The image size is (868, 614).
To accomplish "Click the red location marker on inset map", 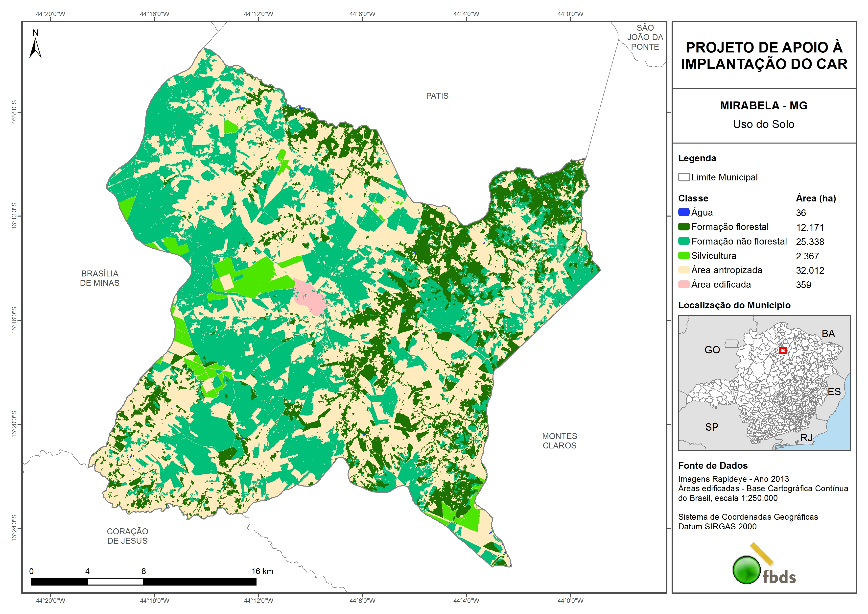I will pos(782,351).
